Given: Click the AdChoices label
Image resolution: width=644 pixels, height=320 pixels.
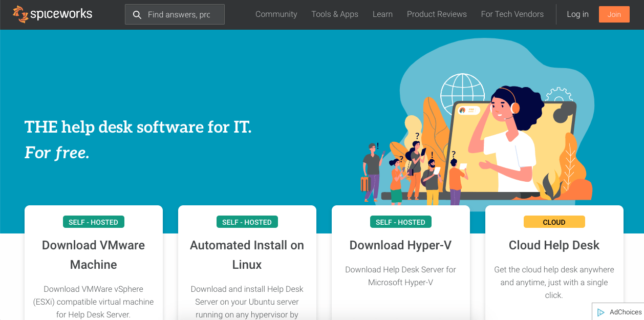Looking at the screenshot, I should [x=626, y=312].
